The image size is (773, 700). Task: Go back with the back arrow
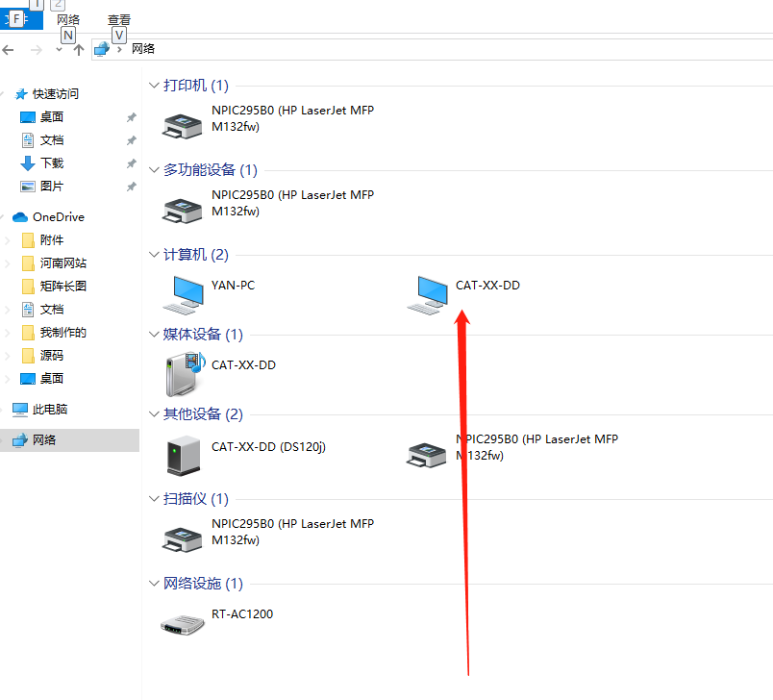[x=8, y=50]
